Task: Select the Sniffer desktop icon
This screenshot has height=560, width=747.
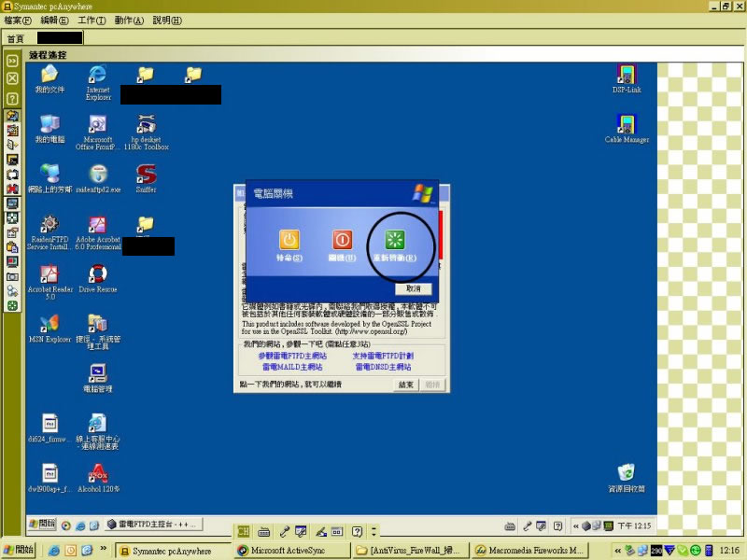Action: [146, 178]
